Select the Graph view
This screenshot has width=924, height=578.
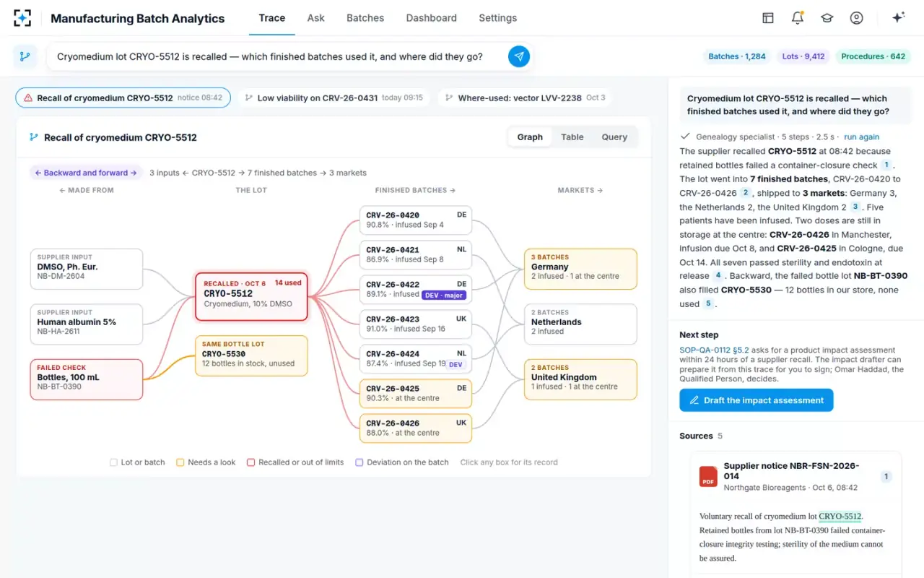[x=530, y=137]
